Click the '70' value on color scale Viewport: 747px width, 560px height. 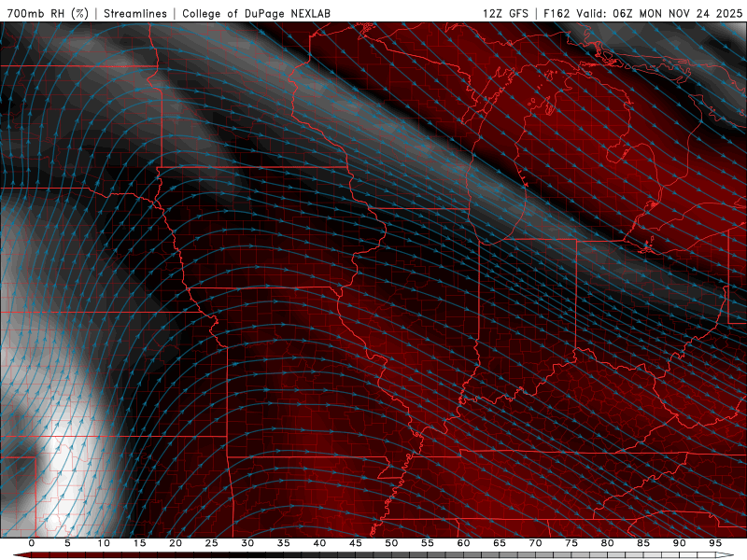coord(535,543)
